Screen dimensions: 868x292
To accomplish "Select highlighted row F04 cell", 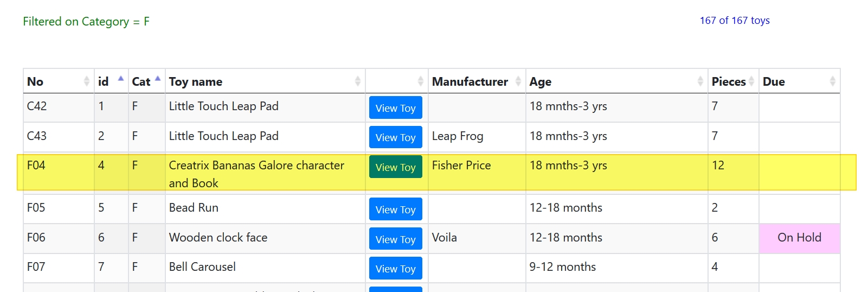I will tap(36, 166).
